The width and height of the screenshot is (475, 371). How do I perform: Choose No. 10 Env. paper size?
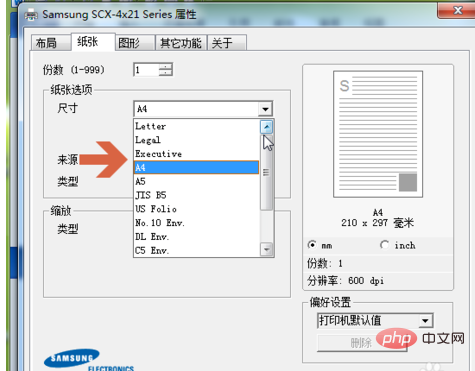[x=197, y=223]
